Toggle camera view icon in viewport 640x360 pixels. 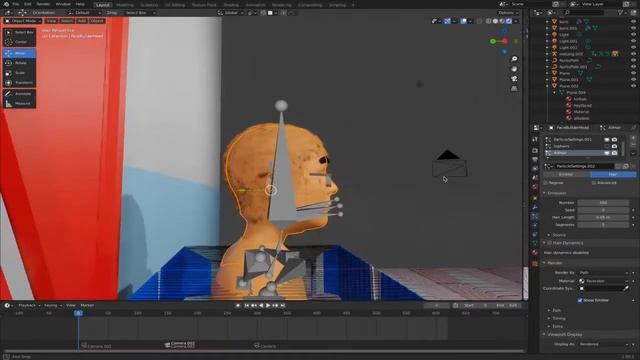coord(514,79)
